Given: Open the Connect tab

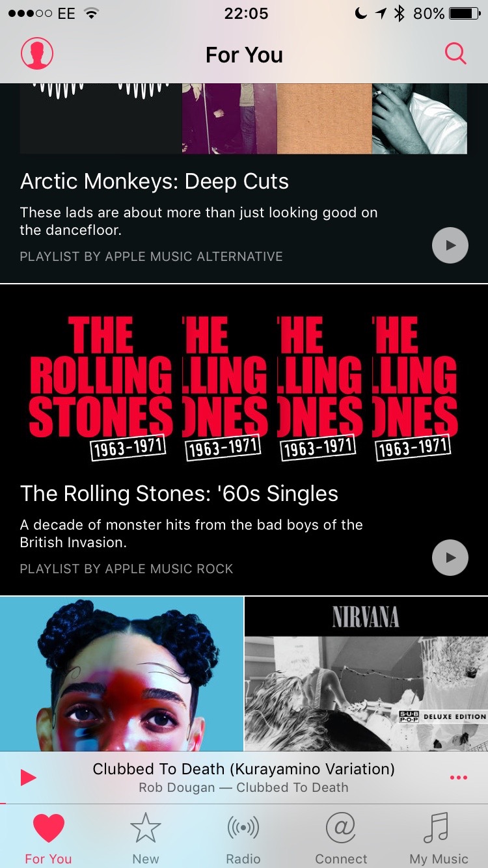Looking at the screenshot, I should (341, 839).
